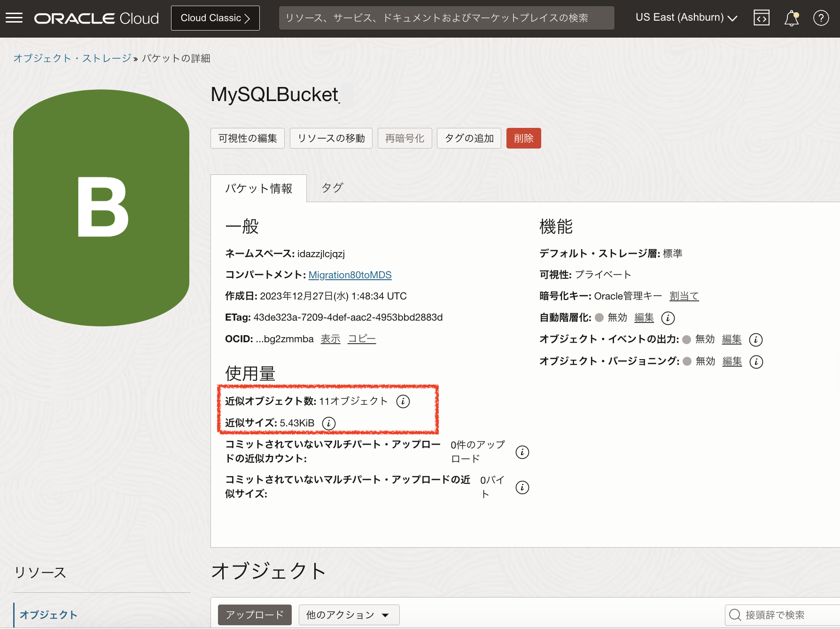The image size is (840, 629).
Task: Edit the 自動階層化 setting
Action: tap(644, 318)
